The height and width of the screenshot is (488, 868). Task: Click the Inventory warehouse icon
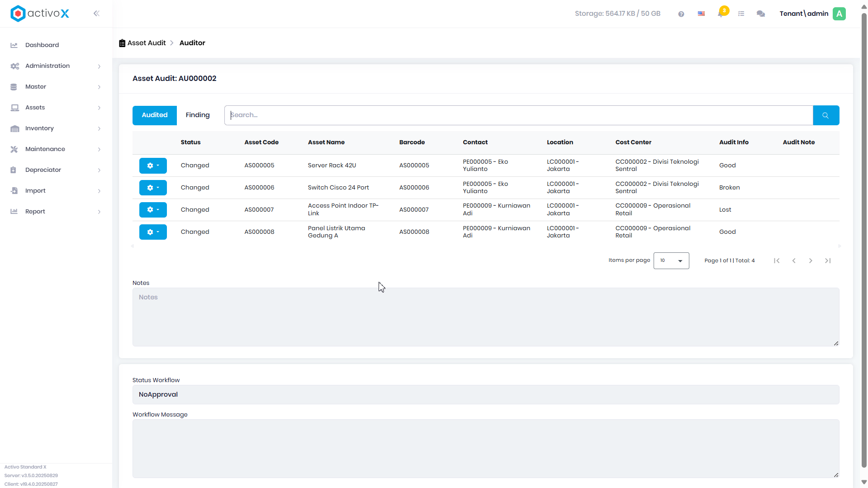[x=14, y=128]
